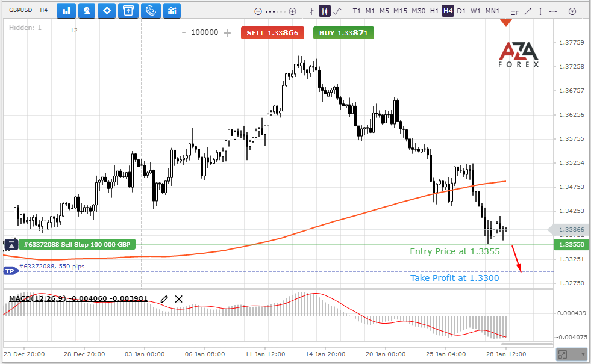Click the chart horizontal scrollbar thumb

[x=527, y=344]
